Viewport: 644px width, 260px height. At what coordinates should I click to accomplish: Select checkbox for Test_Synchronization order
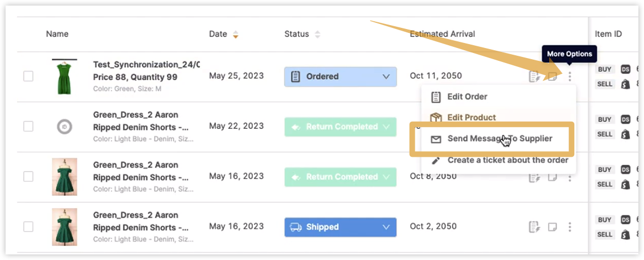pos(28,76)
